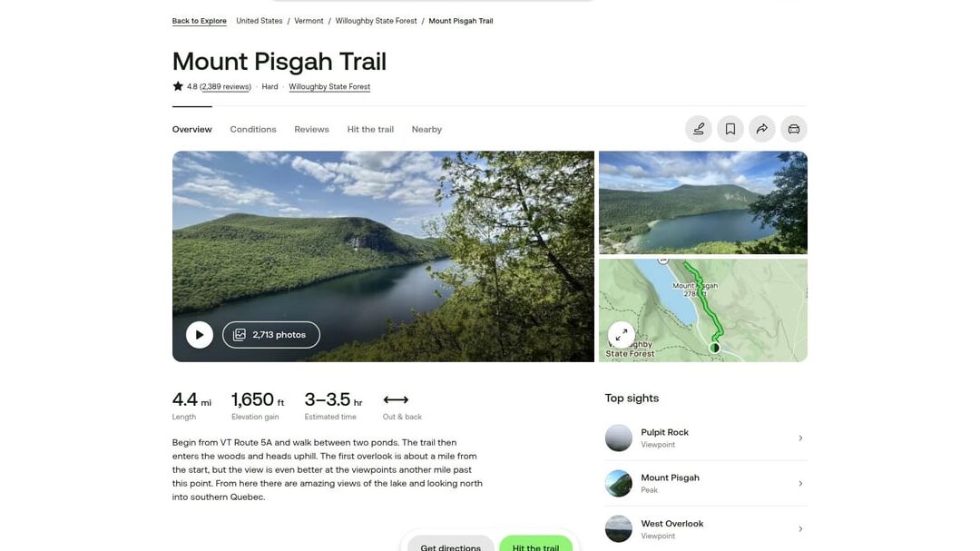
Task: Click the Vermont breadcrumb link
Action: (x=309, y=21)
